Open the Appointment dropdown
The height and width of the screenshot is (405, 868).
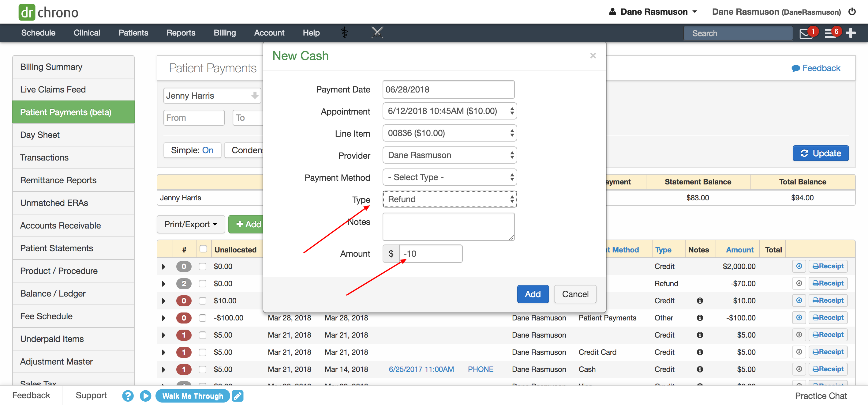450,111
